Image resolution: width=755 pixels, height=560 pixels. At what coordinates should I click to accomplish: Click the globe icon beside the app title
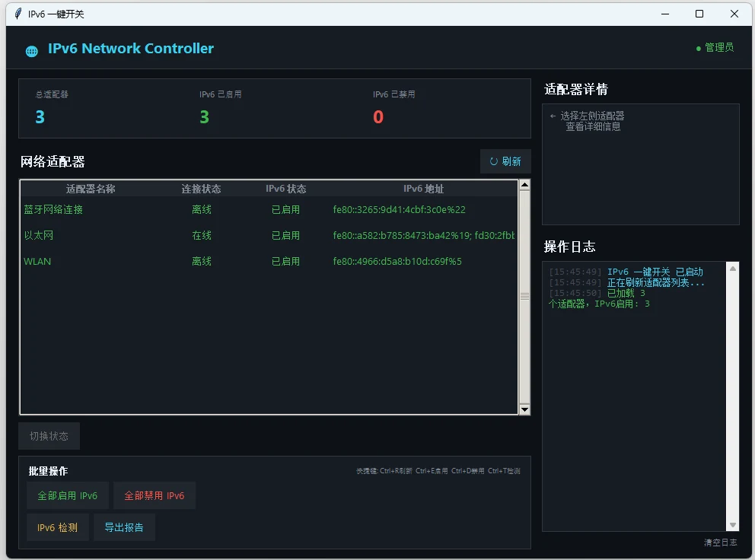tap(32, 51)
